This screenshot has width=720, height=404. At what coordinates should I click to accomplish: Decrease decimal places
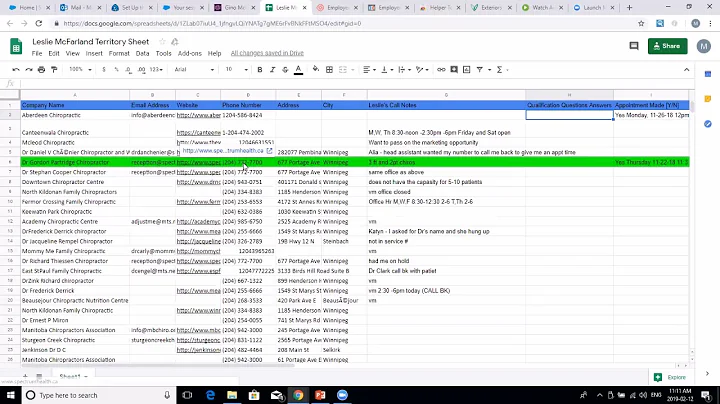pyautogui.click(x=129, y=70)
